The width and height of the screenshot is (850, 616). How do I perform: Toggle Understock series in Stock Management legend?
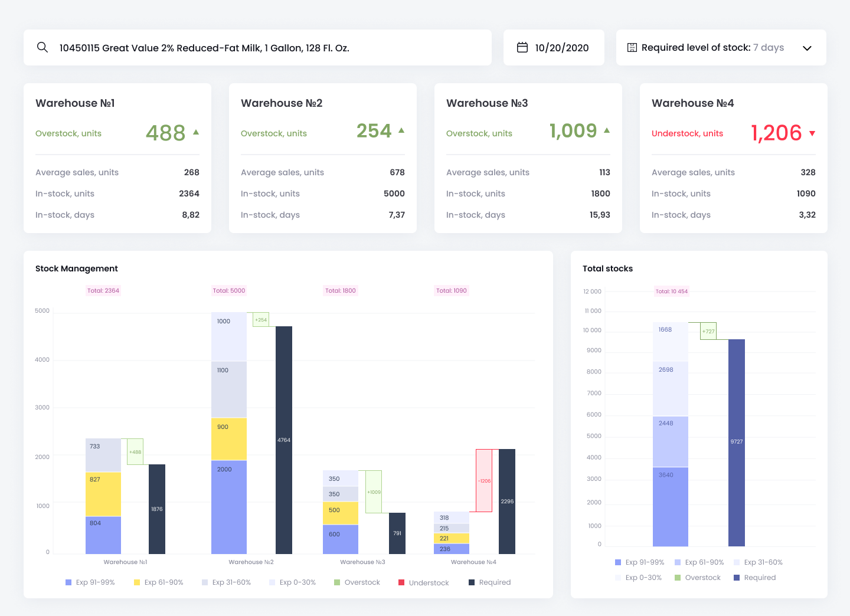pos(424,582)
